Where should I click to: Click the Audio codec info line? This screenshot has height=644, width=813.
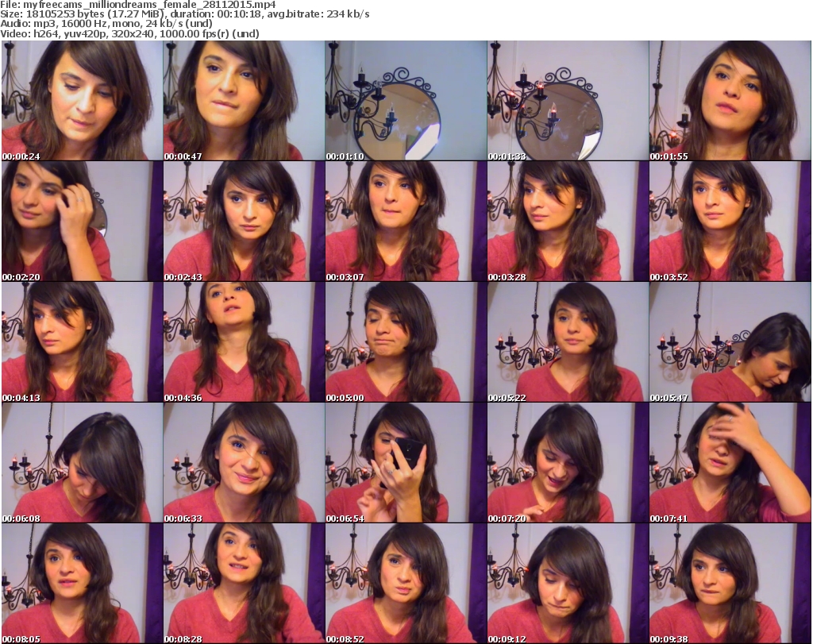click(x=106, y=24)
